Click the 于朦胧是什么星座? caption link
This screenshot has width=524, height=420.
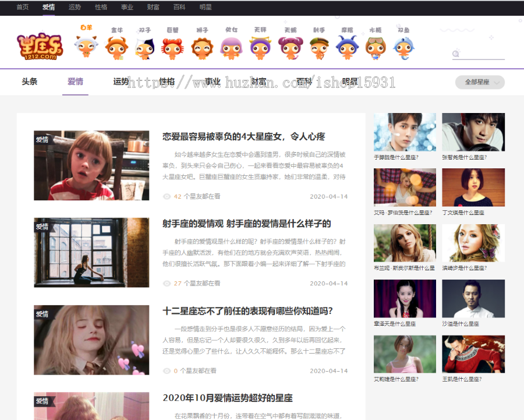396,157
